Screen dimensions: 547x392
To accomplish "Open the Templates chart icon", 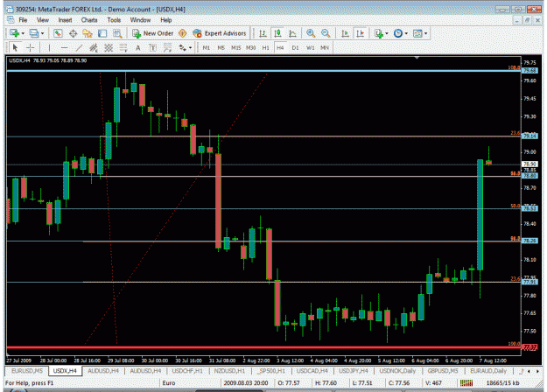I will click(x=417, y=33).
